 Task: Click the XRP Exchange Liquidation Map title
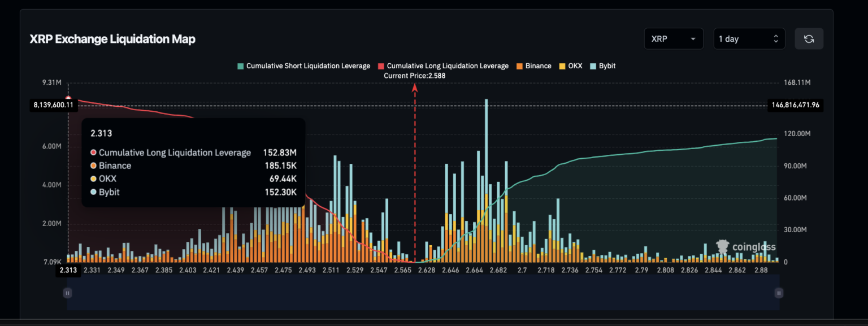tap(112, 39)
